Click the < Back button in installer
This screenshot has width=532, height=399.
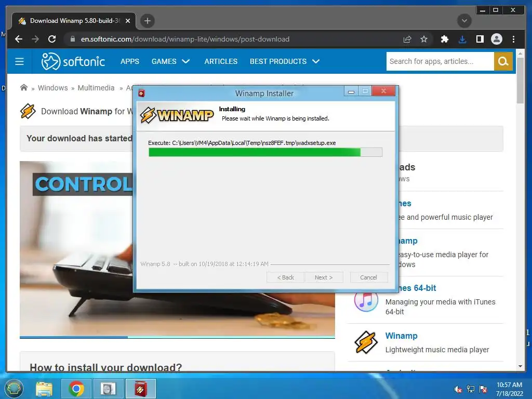(x=285, y=277)
